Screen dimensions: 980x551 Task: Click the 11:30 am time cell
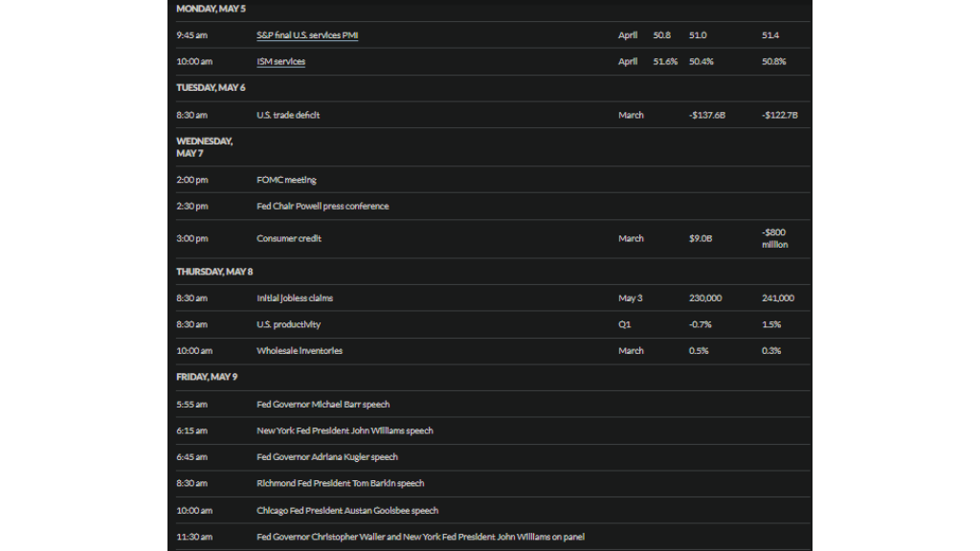(x=194, y=537)
